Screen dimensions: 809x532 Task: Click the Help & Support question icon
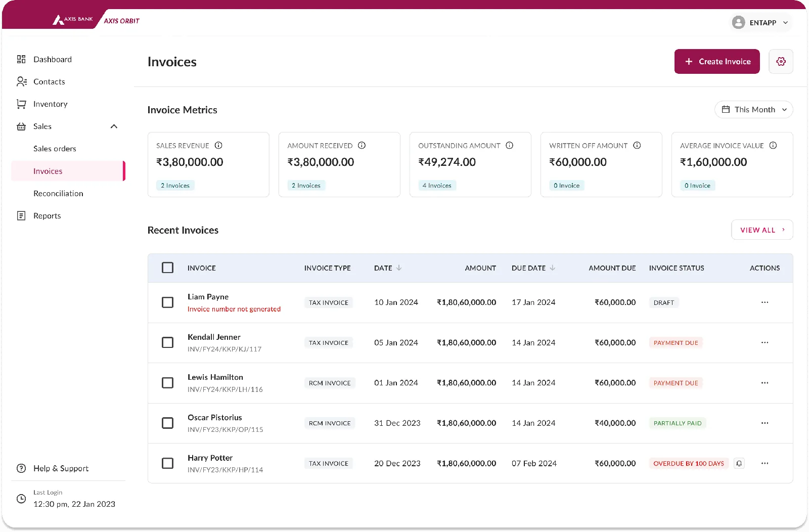tap(21, 468)
